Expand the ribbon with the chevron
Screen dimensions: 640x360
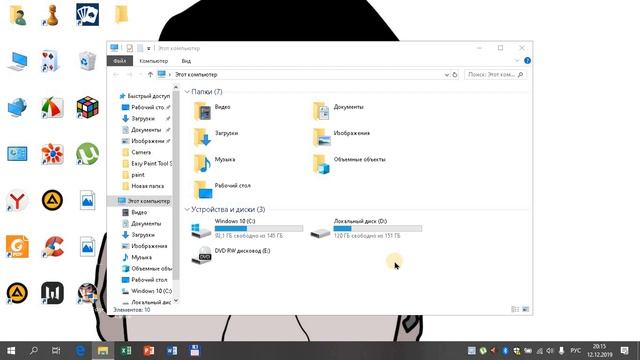(517, 60)
